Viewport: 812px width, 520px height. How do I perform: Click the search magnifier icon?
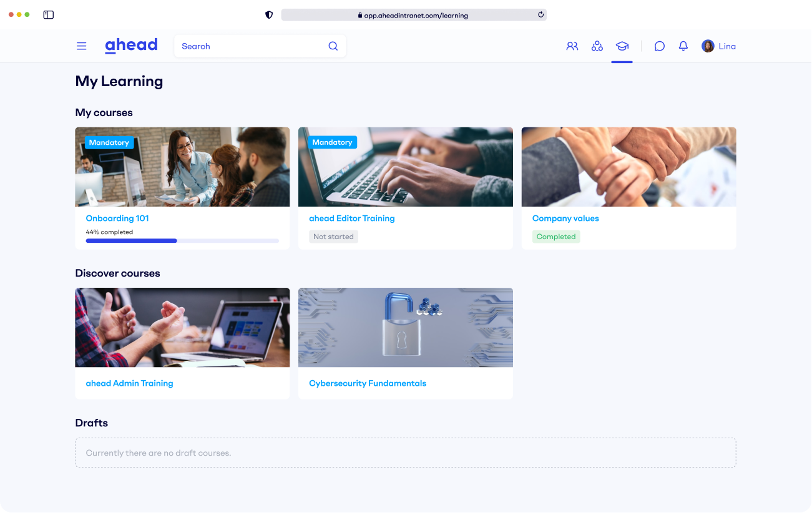[333, 46]
